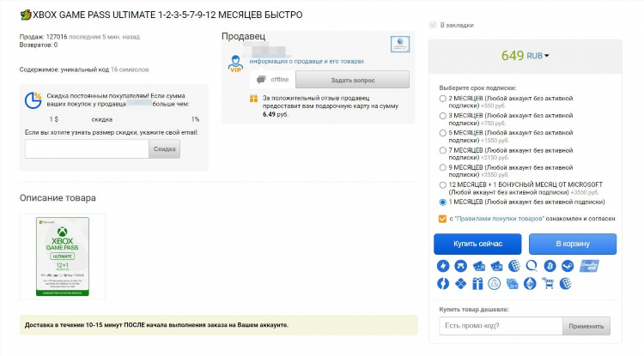Open информация о продавце и его товарах link
The height and width of the screenshot is (356, 644).
tap(307, 61)
